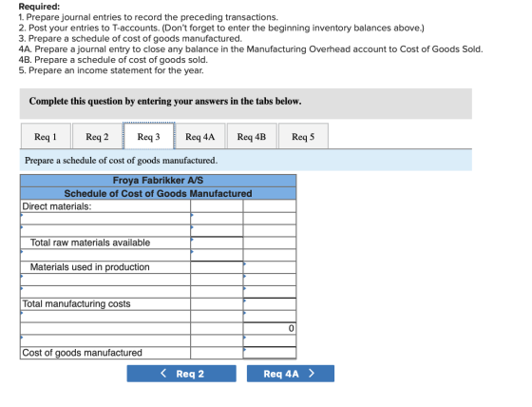Click the Total raw materials available amount field
Screen dimensions: 532x407
tap(217, 242)
